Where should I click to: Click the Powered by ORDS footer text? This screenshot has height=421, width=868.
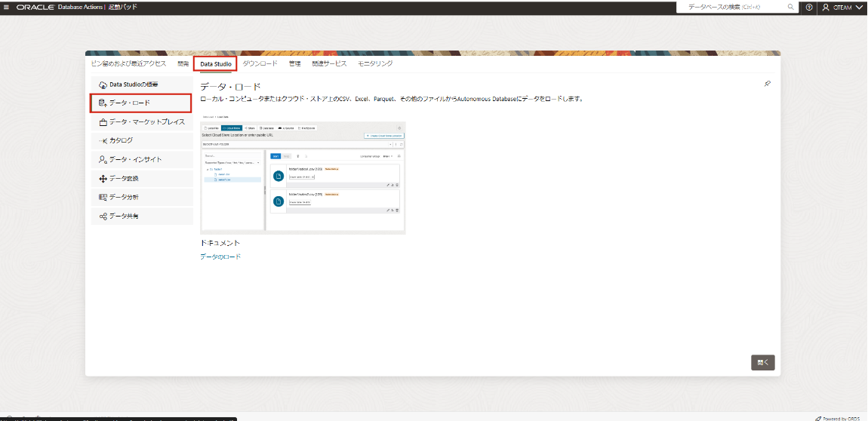(840, 419)
